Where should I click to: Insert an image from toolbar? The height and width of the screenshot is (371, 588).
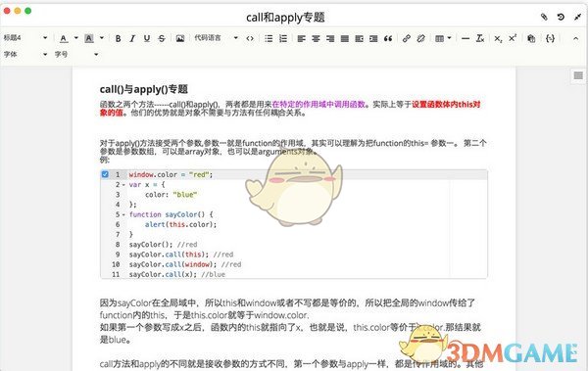coord(180,38)
